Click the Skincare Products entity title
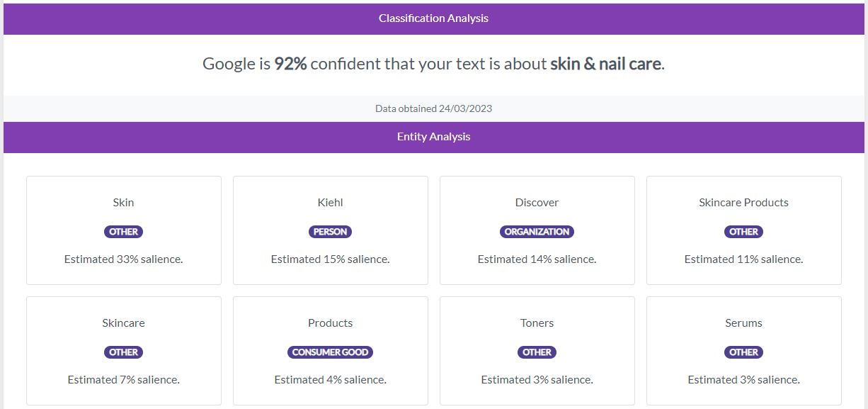Viewport: 868px width, 409px height. pyautogui.click(x=743, y=203)
